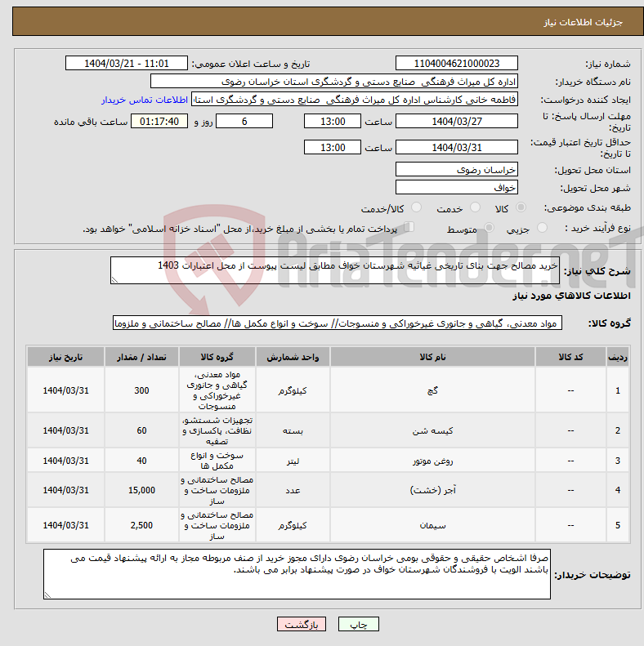Click the نام کالا column header
This screenshot has height=646, width=644.
tap(432, 357)
